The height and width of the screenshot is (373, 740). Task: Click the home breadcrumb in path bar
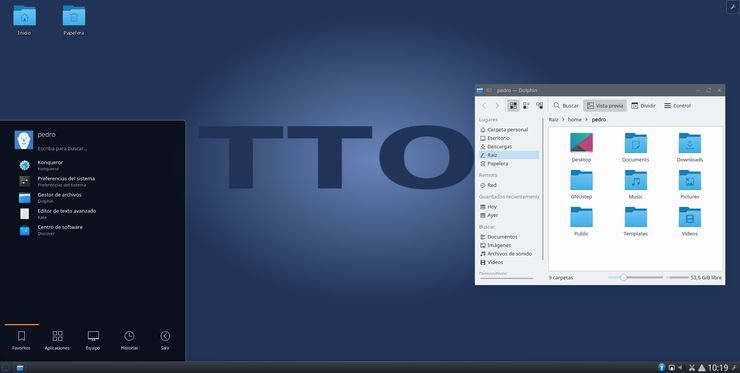coord(574,119)
